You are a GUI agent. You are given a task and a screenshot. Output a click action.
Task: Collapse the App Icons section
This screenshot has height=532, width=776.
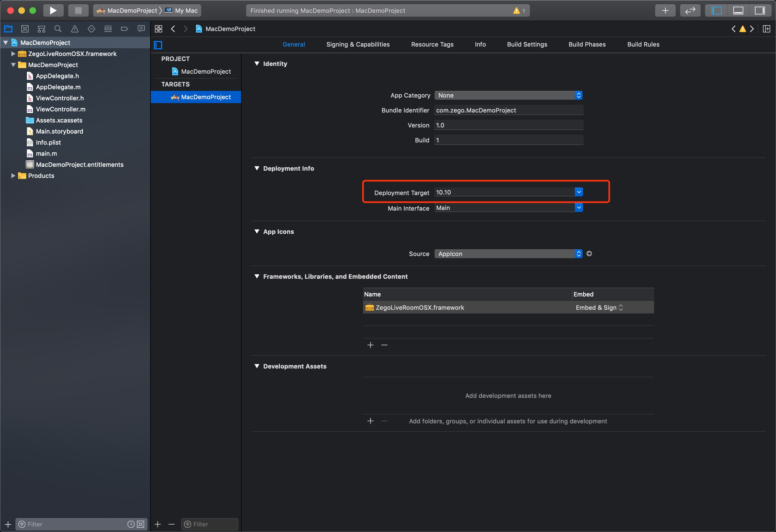[257, 231]
